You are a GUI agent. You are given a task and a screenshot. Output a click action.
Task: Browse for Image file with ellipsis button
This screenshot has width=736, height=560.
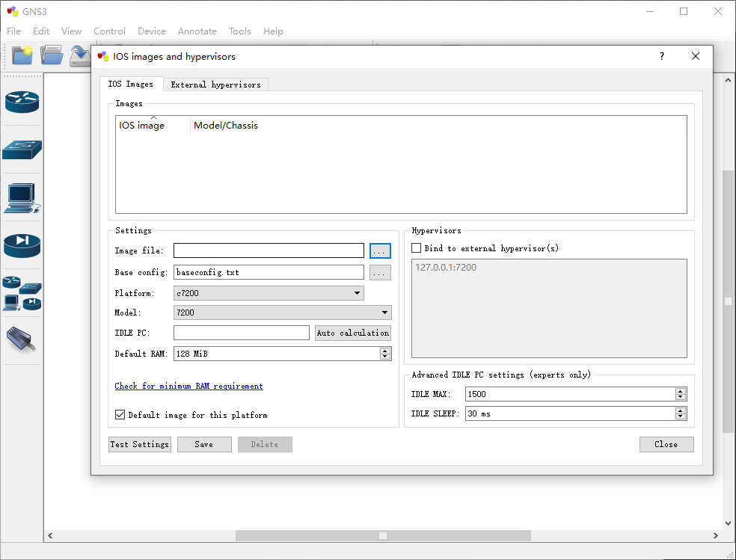point(380,251)
